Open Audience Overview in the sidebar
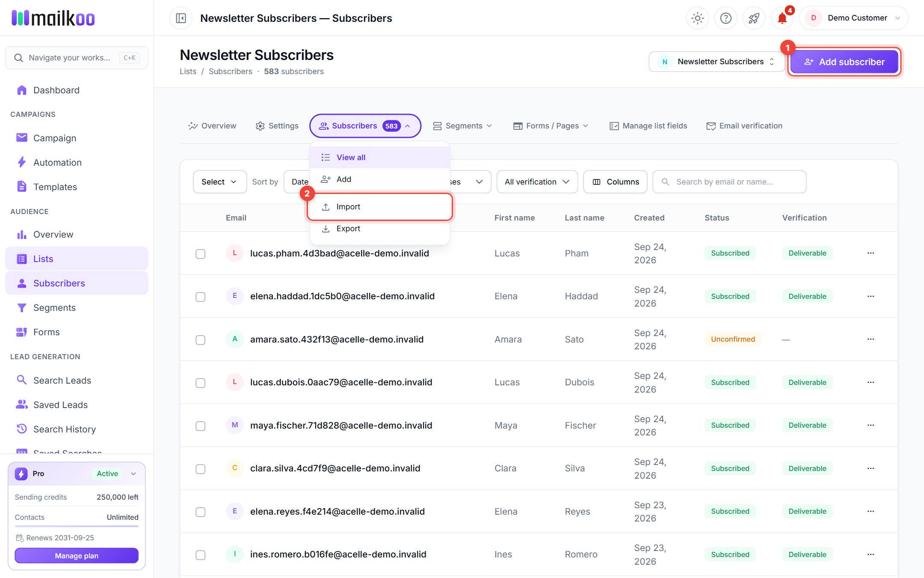 pos(77,234)
